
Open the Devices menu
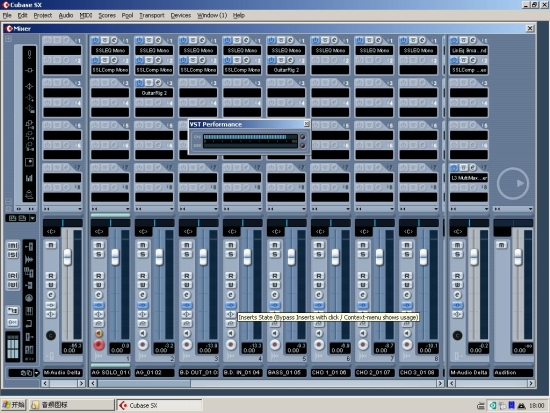(x=181, y=15)
